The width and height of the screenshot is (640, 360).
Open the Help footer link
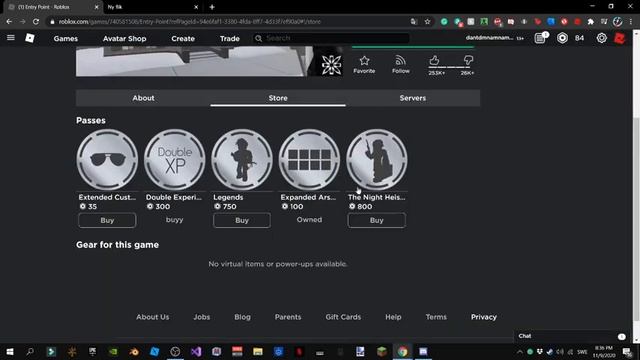tap(393, 317)
